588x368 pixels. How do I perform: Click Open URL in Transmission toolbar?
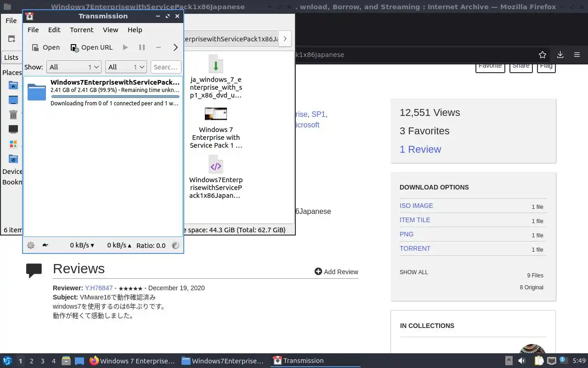pyautogui.click(x=91, y=47)
